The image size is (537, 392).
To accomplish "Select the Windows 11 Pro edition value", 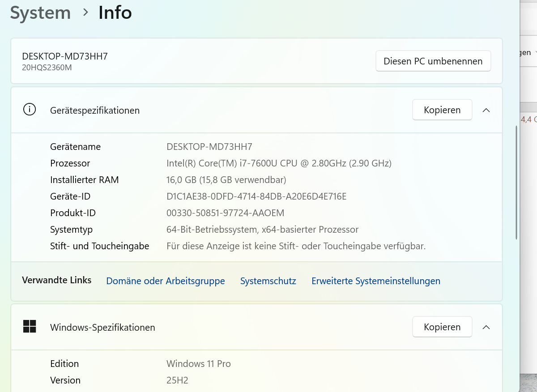I will click(x=199, y=364).
